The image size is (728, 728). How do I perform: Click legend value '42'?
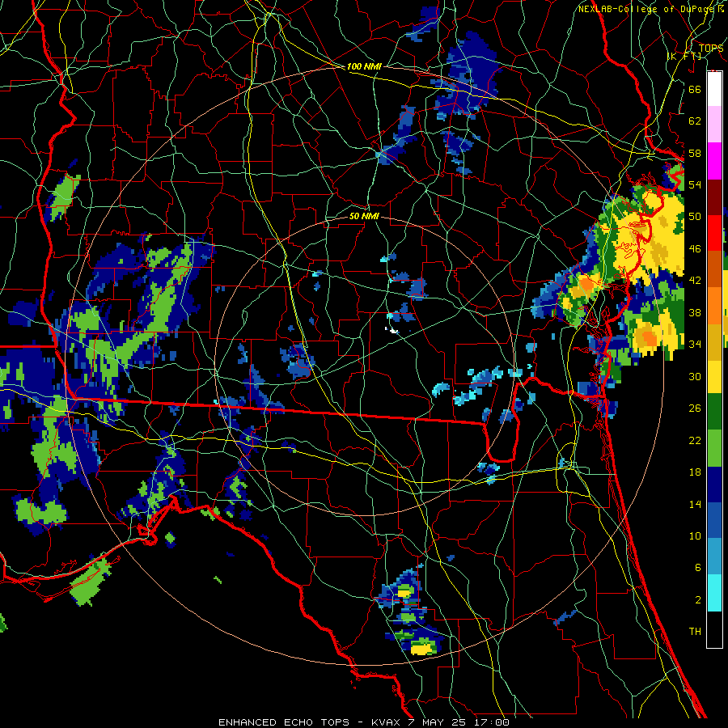pos(695,281)
